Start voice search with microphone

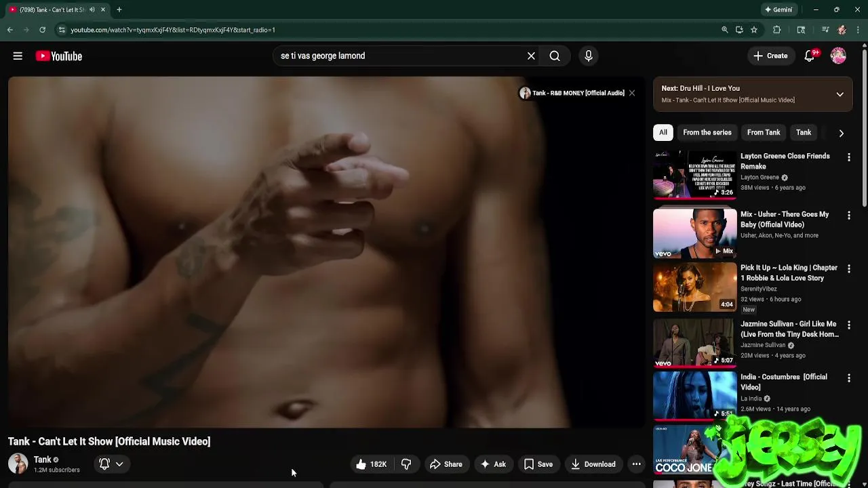pos(589,56)
